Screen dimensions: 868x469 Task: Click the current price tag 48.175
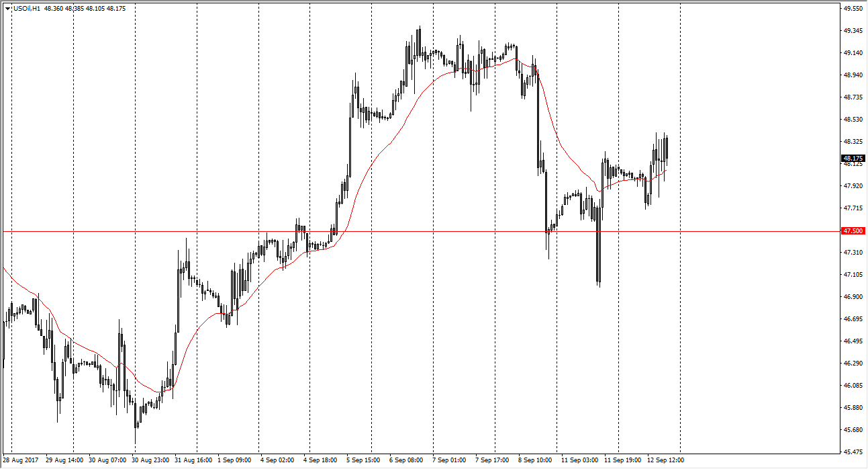pyautogui.click(x=853, y=159)
